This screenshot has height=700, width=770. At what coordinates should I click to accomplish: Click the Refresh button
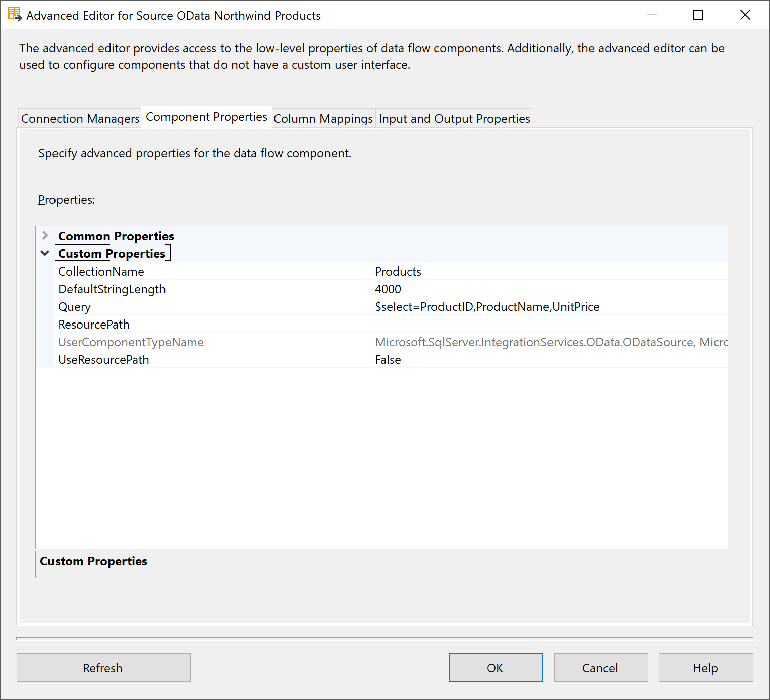[103, 668]
